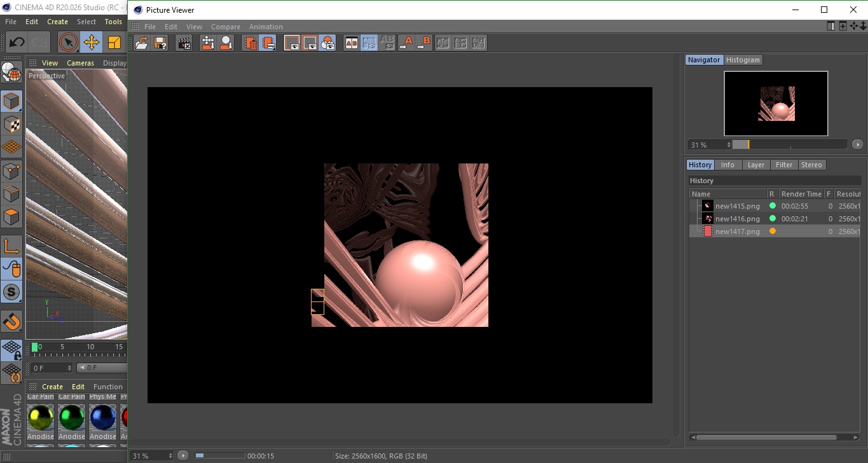Open the Navigator zoom percentage stepper

point(729,145)
